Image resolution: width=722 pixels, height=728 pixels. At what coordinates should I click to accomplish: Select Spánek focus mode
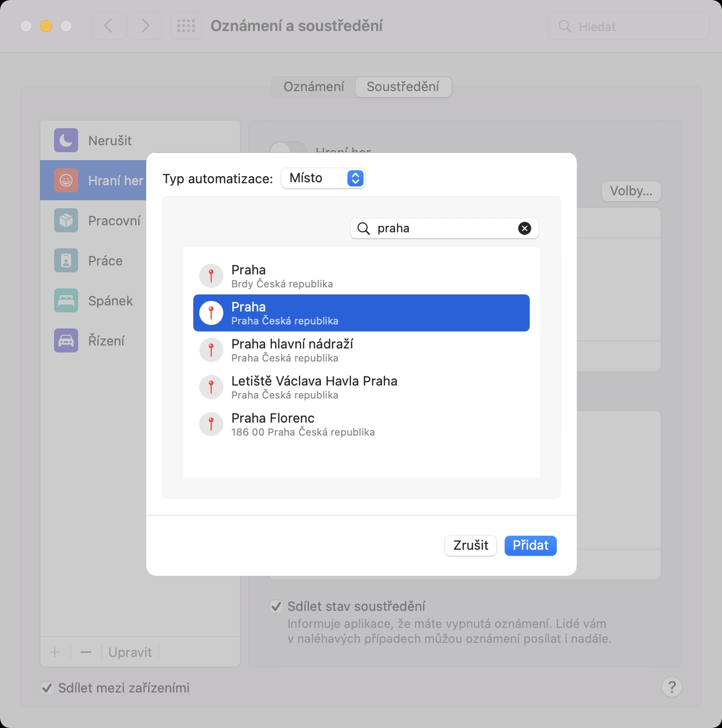tap(93, 300)
